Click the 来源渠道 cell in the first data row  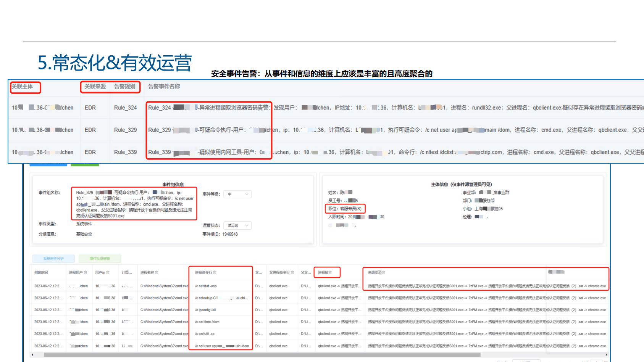coord(487,286)
